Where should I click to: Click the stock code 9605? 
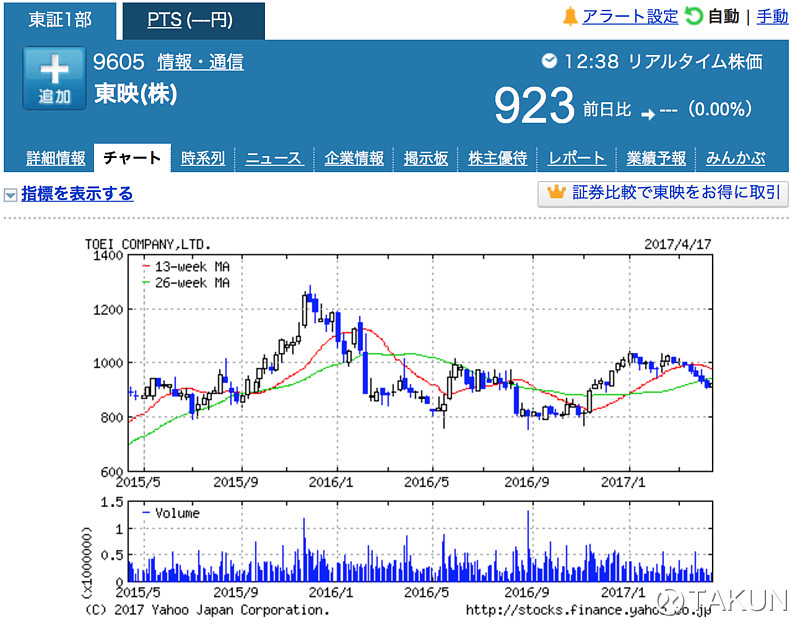point(119,62)
